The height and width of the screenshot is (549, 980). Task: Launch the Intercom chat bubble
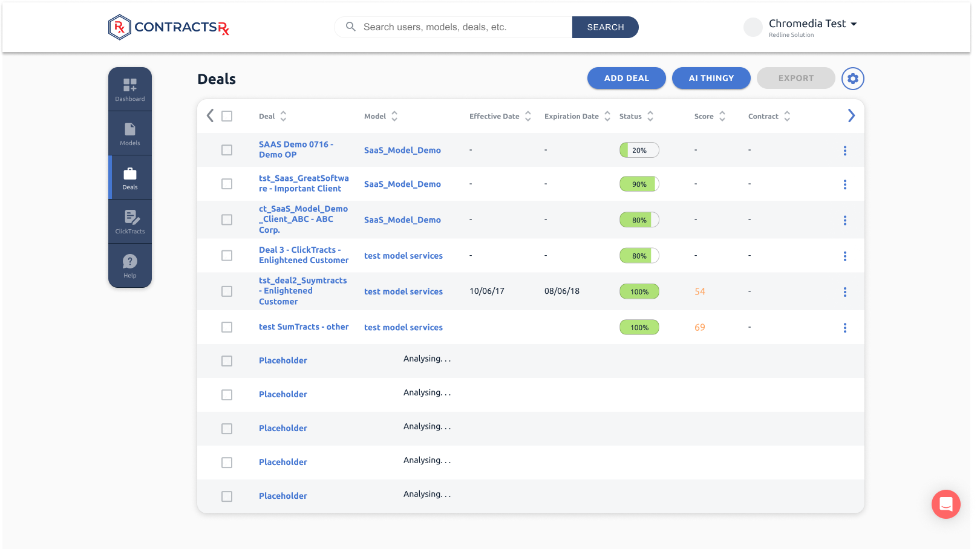click(x=946, y=504)
